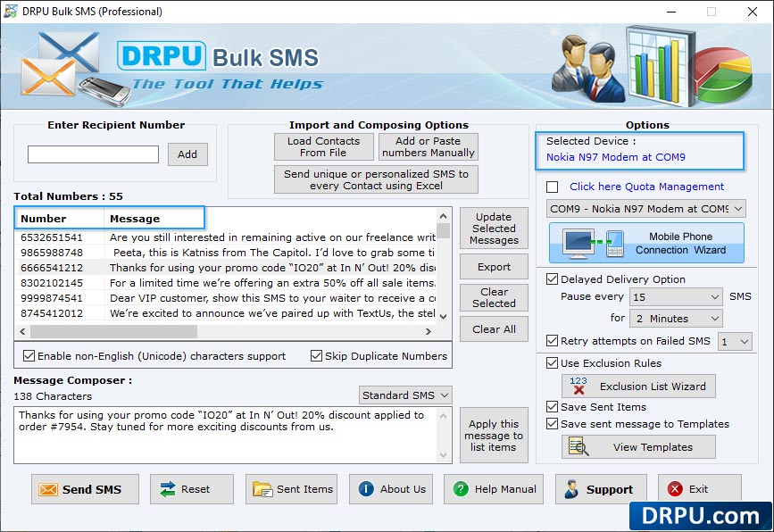Click the 123 icon on Exclusion List Wizard
The width and height of the screenshot is (774, 532).
point(578,386)
